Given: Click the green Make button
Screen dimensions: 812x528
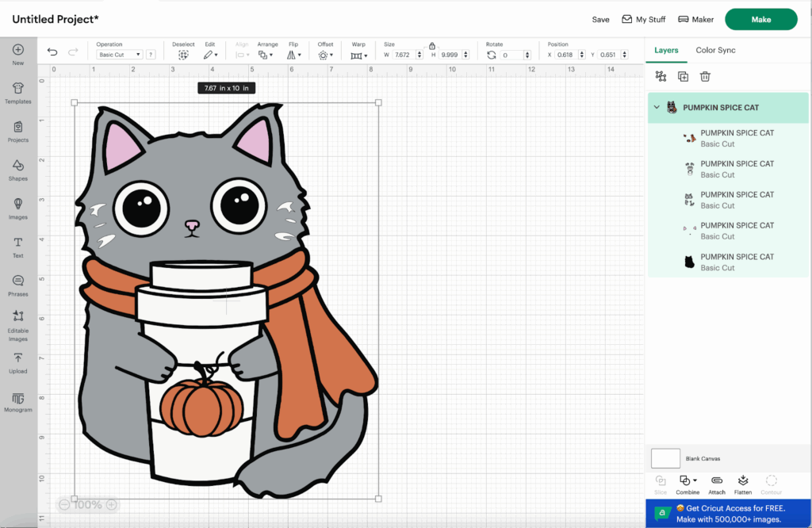Looking at the screenshot, I should point(760,20).
